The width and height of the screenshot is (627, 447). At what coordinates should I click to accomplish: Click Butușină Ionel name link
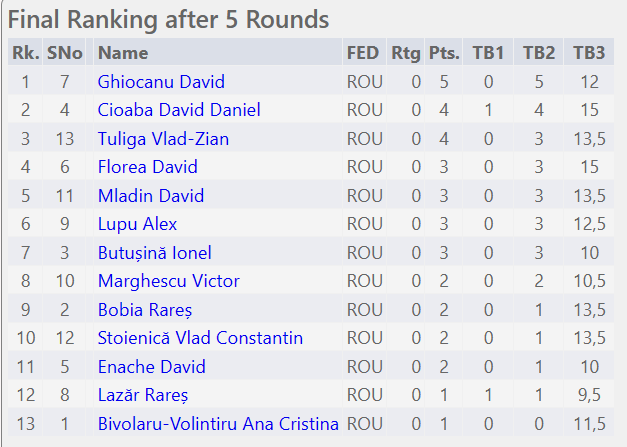154,253
